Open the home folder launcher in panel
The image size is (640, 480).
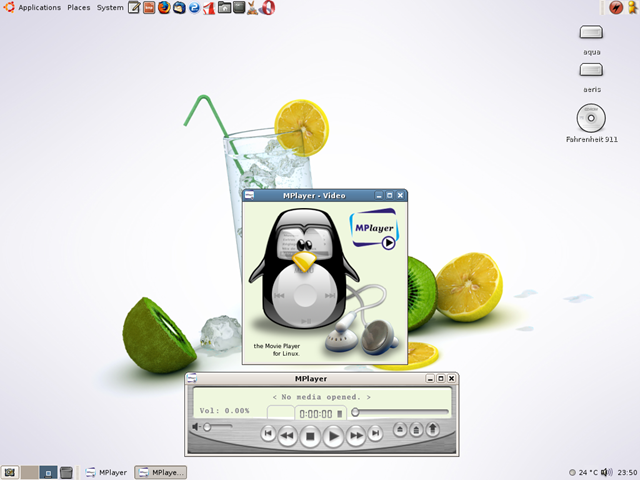click(224, 7)
